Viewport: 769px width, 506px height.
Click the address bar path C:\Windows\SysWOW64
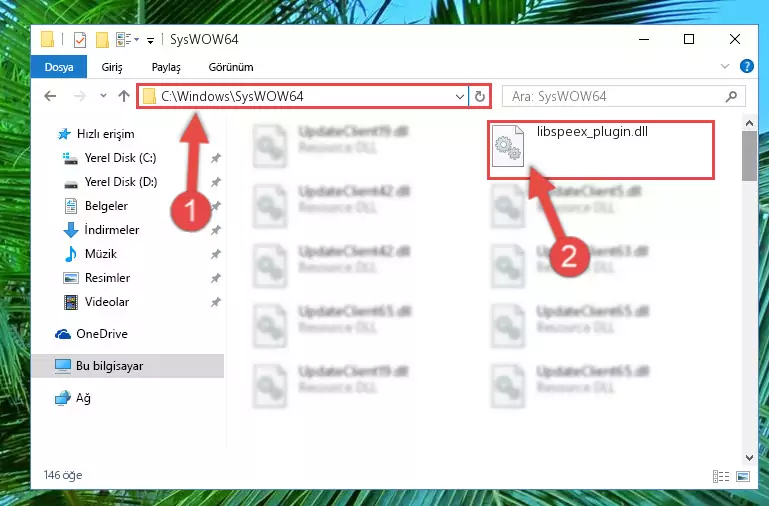[232, 96]
